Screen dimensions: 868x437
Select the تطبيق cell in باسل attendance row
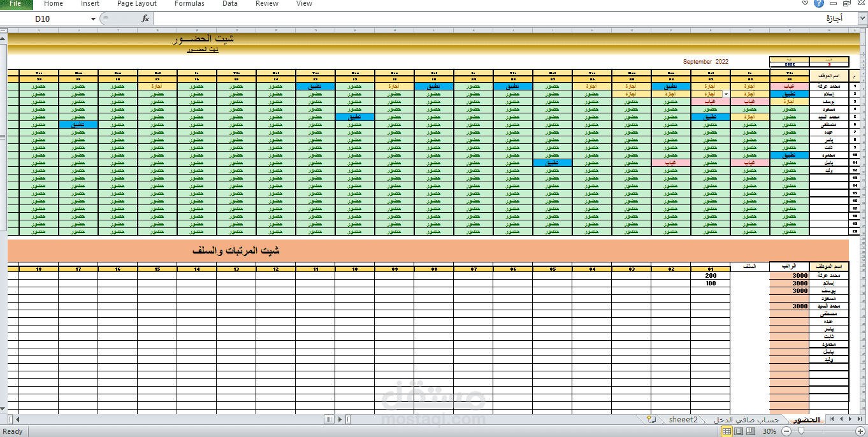[x=553, y=163]
